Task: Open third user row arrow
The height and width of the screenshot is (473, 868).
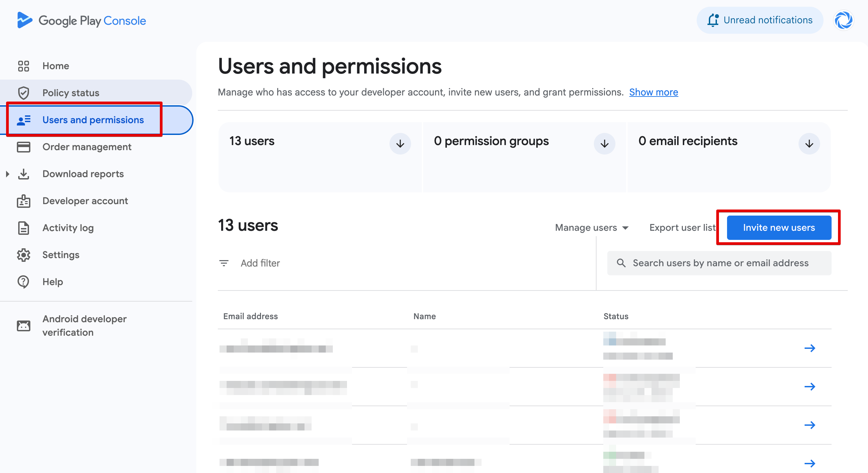Action: 810,425
